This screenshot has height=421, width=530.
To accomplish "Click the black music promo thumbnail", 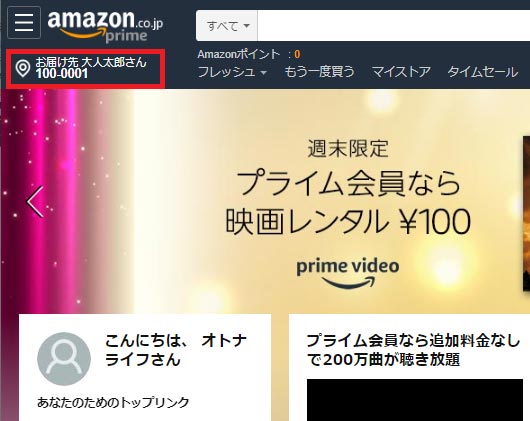I will pyautogui.click(x=415, y=400).
